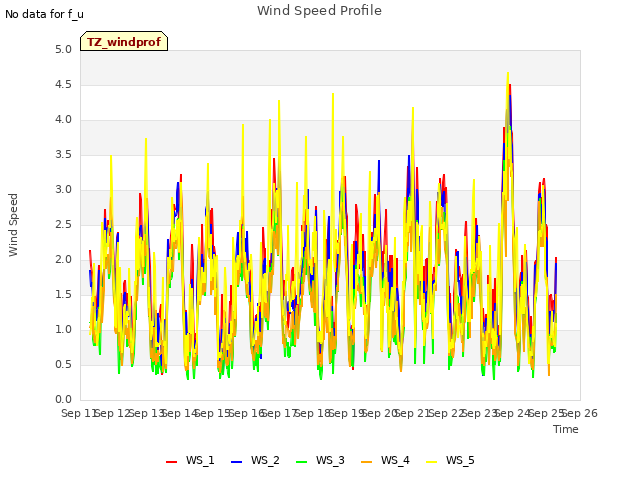Click the 2.5 y-axis tick label
640x480 pixels.
coord(63,224)
